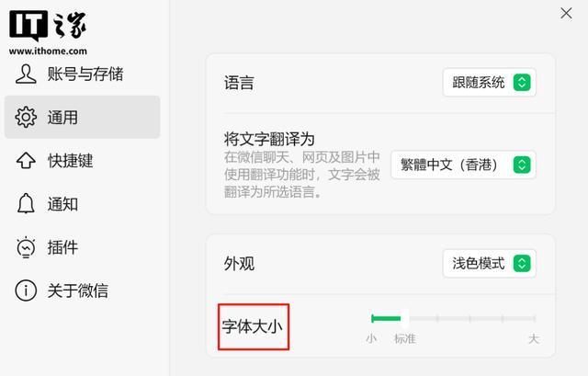This screenshot has width=588, height=376.
Task: Click green stepper arrows on 浅色模式 selector
Action: click(x=522, y=264)
